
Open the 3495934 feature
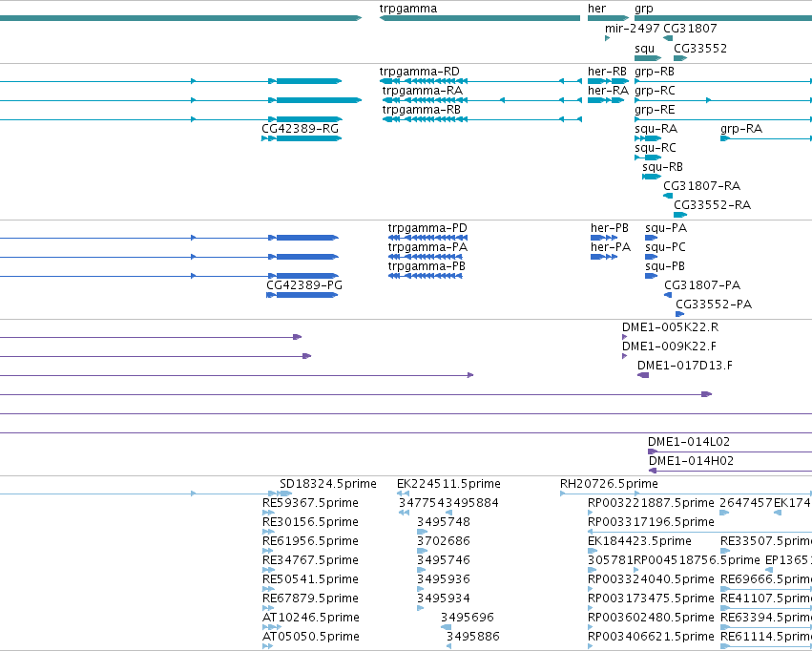[x=421, y=609]
